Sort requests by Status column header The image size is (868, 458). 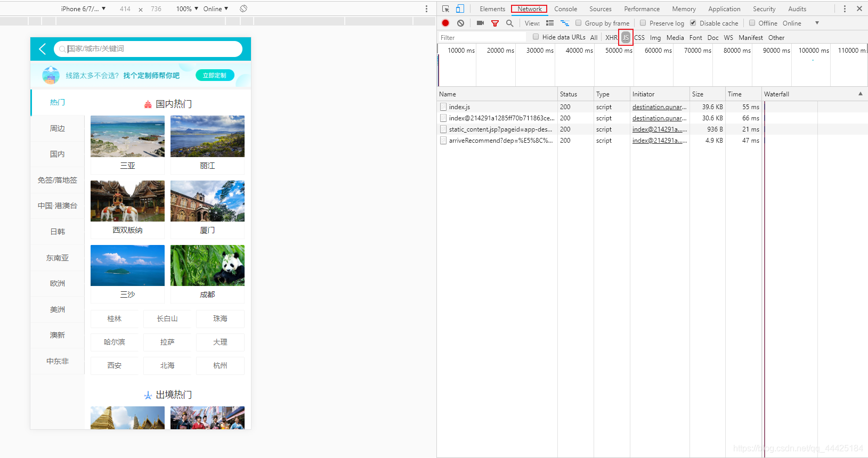click(x=575, y=94)
